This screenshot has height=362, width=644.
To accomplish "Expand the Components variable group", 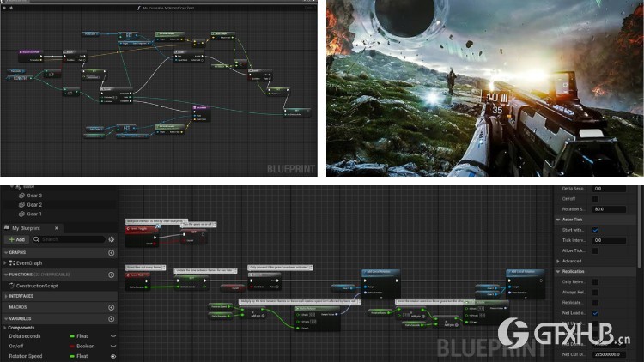I will (x=4, y=328).
